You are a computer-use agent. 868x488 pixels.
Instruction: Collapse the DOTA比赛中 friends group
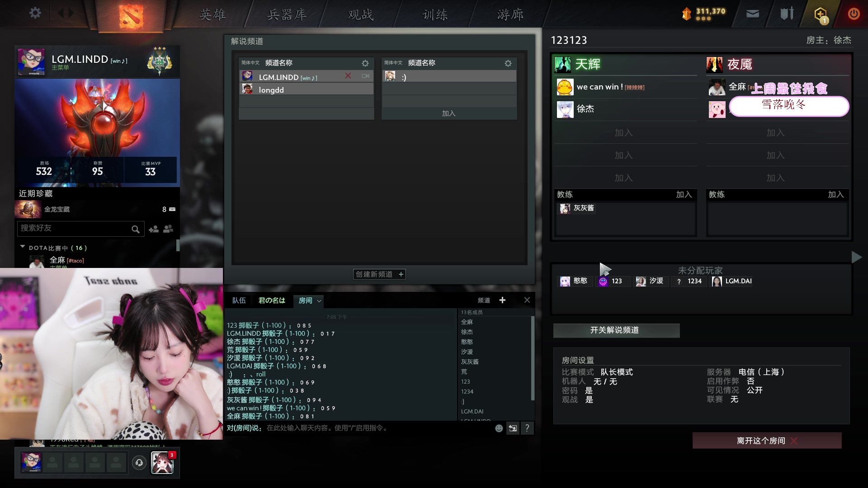(x=22, y=247)
